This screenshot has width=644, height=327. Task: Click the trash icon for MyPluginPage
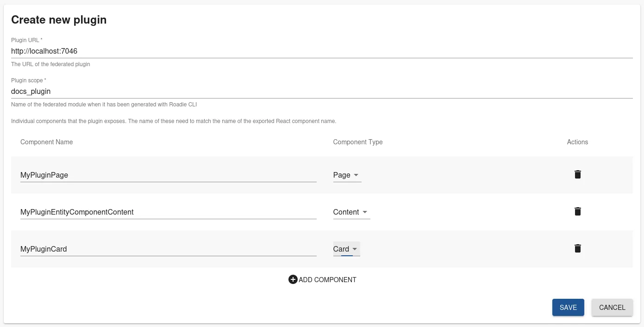pos(577,174)
